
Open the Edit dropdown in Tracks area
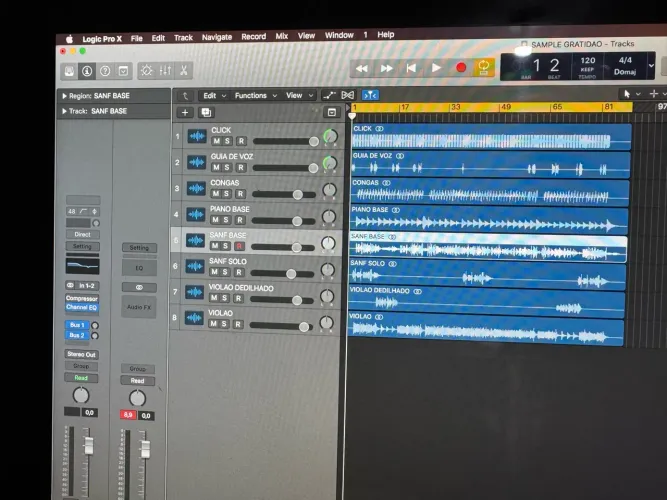click(214, 96)
